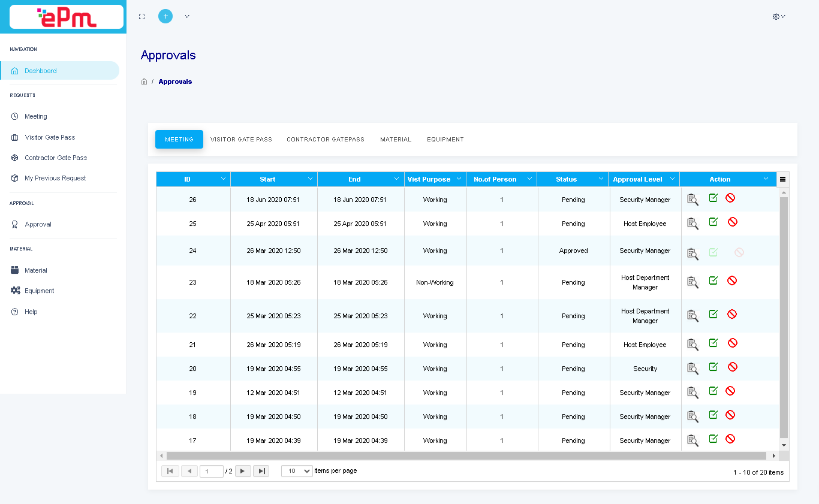Reject meeting request ID 17
The width and height of the screenshot is (819, 504).
coord(730,439)
